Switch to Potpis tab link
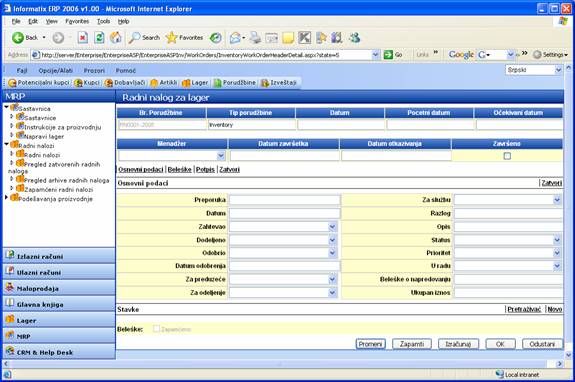The image size is (575, 382). click(x=205, y=169)
